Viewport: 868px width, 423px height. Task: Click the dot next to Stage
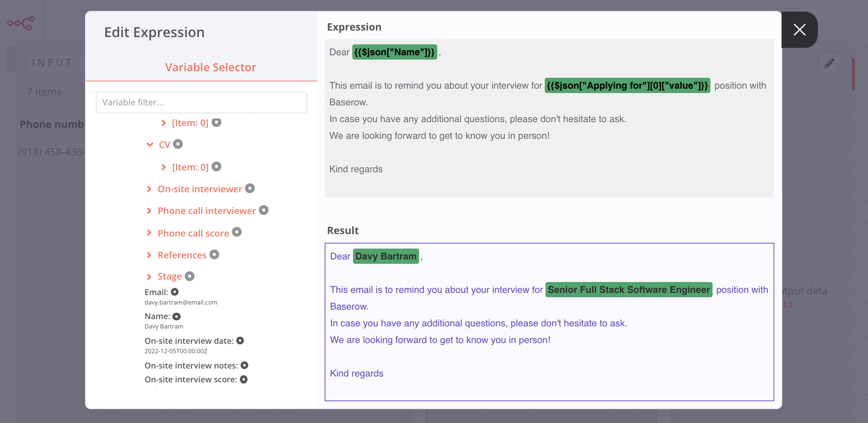point(190,276)
